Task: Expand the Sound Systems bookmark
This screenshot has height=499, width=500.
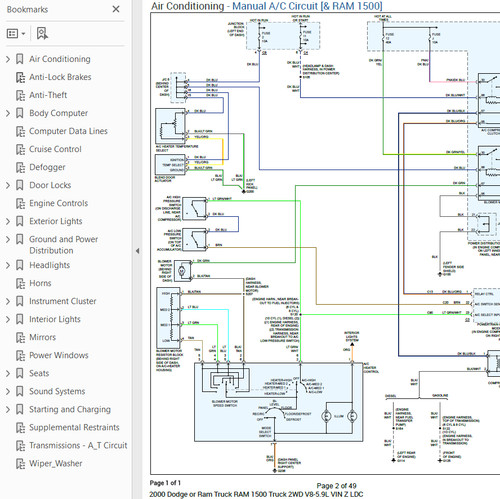Action: click(x=8, y=391)
